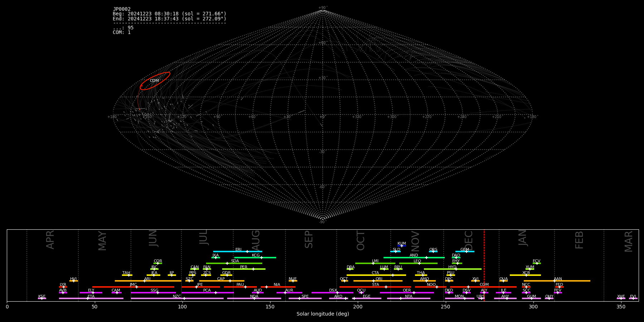Click the 100 tick label on the axis

tap(182, 307)
